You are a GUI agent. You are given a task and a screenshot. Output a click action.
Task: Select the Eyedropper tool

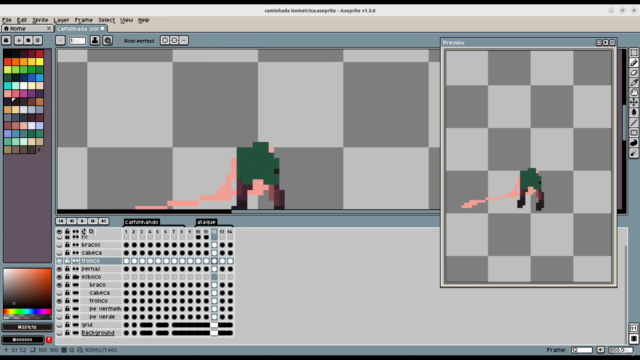click(x=633, y=83)
